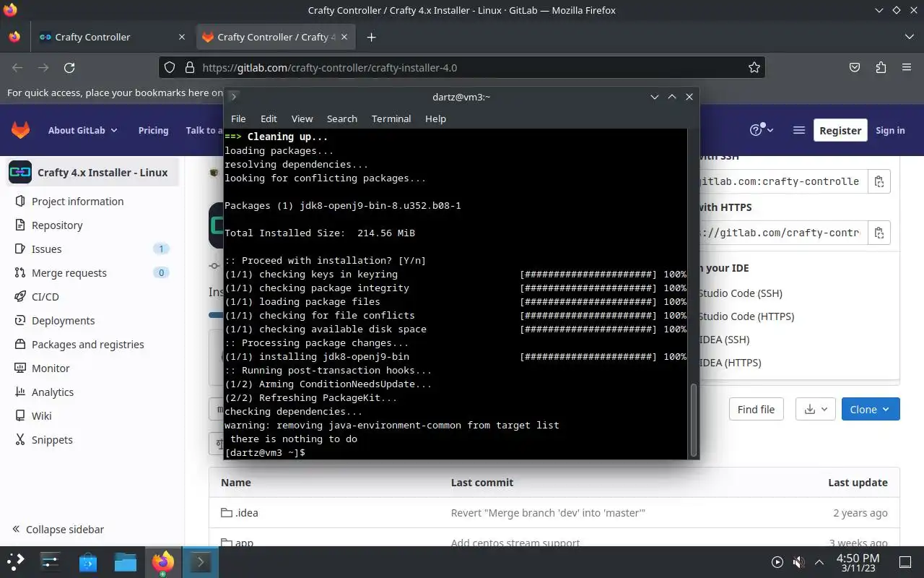Screen dimensions: 924x578
Task: Open Issues in the sidebar
Action: click(92, 249)
